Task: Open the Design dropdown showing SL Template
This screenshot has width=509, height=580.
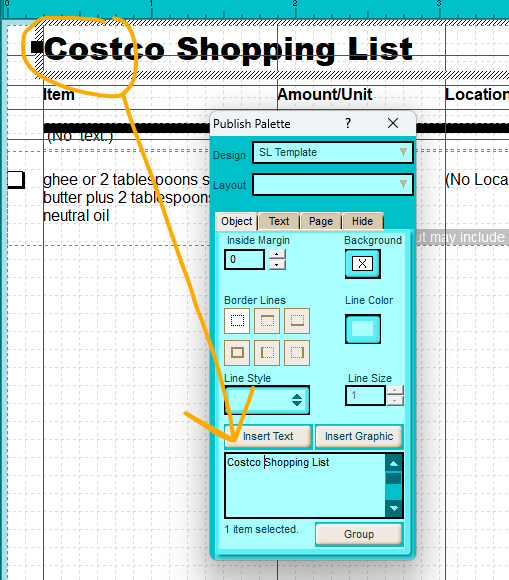Action: pyautogui.click(x=333, y=152)
